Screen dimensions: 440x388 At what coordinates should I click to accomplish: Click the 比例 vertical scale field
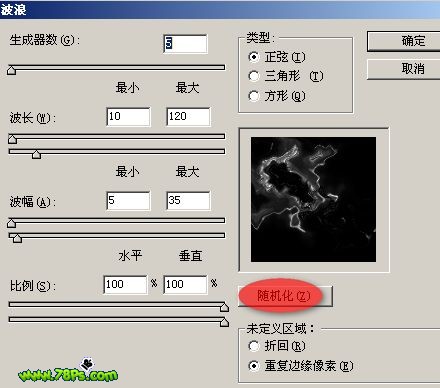(x=185, y=285)
